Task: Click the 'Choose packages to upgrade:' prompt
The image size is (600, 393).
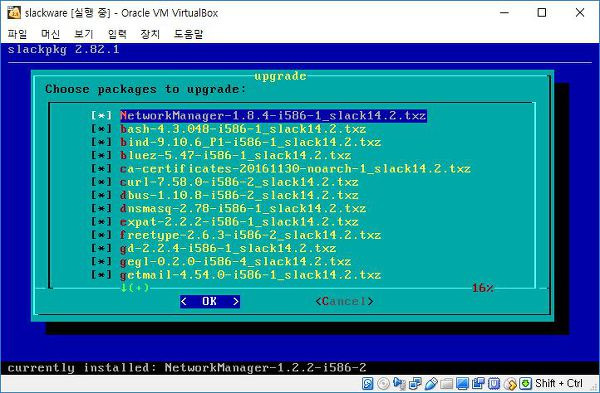Action: click(x=146, y=89)
